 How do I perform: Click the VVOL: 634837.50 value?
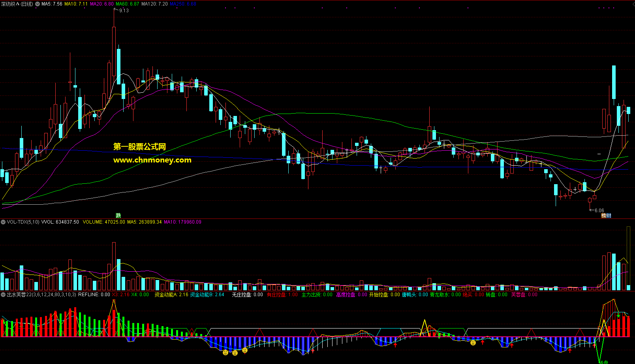60,222
